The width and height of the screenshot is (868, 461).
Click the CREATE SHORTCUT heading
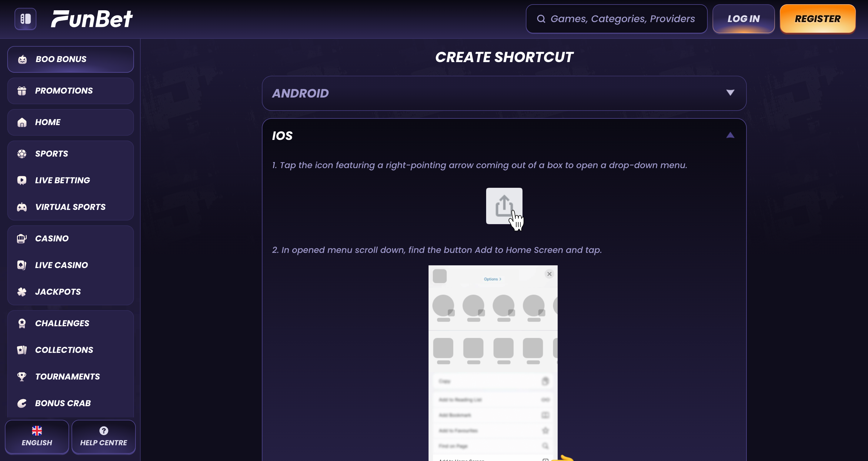[504, 57]
